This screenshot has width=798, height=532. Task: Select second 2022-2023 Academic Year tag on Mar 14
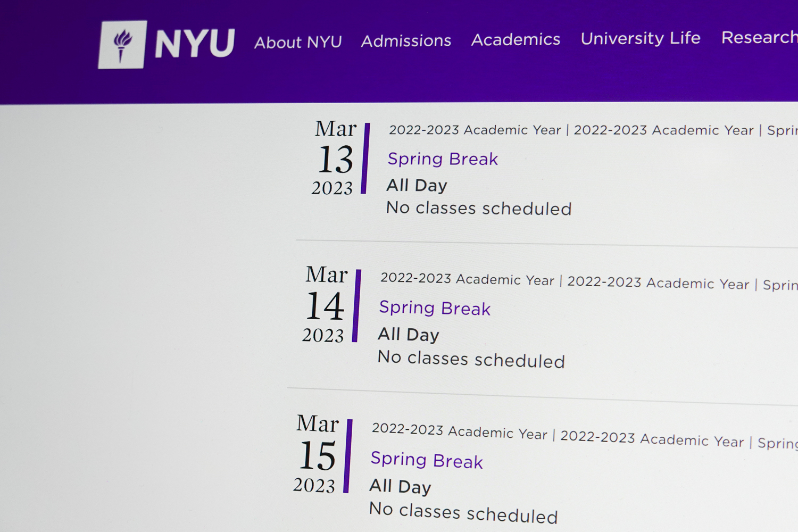tap(658, 282)
